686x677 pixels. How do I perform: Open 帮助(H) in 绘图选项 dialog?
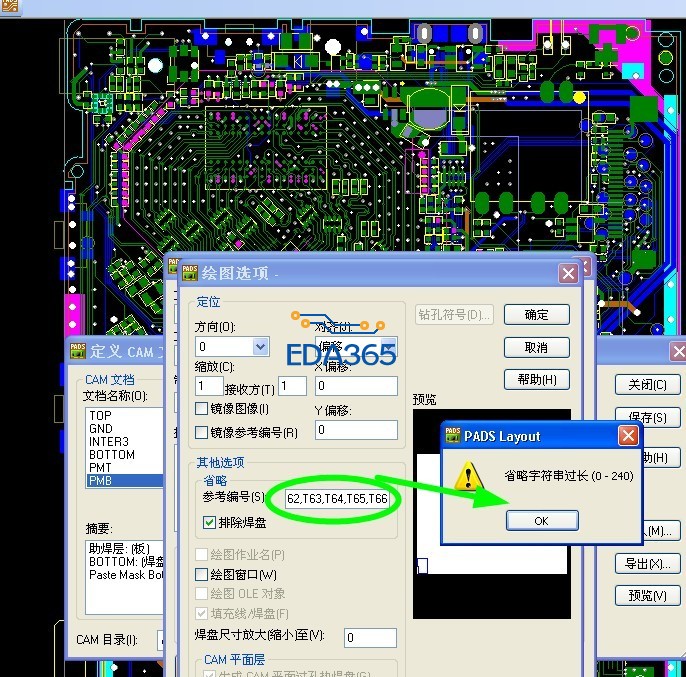click(536, 379)
